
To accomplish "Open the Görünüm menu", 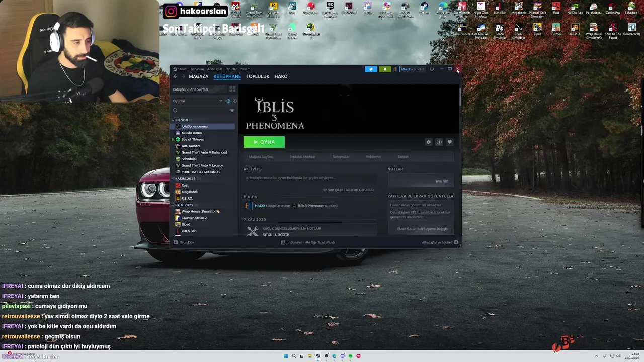I will 197,69.
